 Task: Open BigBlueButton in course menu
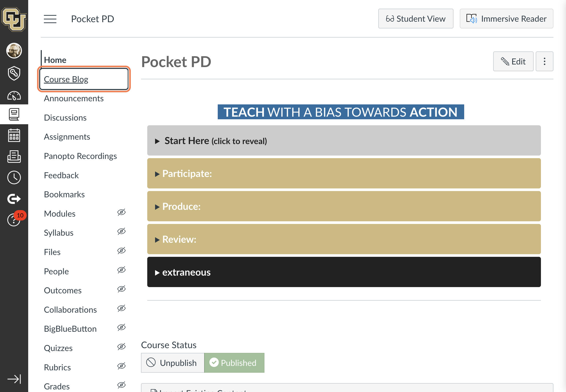[70, 329]
